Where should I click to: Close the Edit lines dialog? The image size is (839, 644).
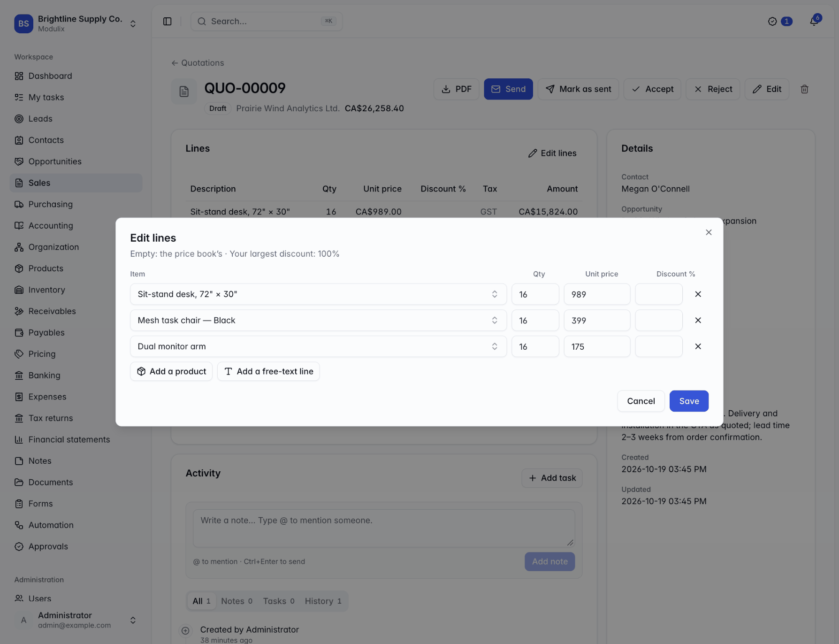[x=709, y=232]
